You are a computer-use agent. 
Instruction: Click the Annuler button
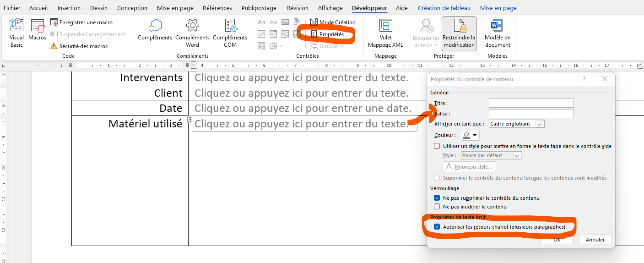pyautogui.click(x=595, y=240)
